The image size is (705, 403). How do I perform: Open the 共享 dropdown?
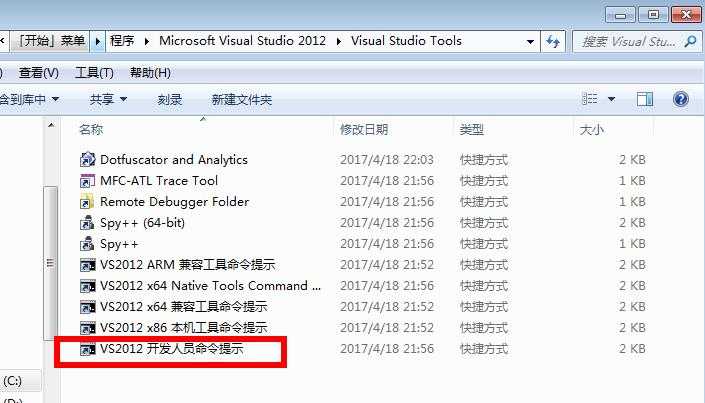click(x=108, y=99)
